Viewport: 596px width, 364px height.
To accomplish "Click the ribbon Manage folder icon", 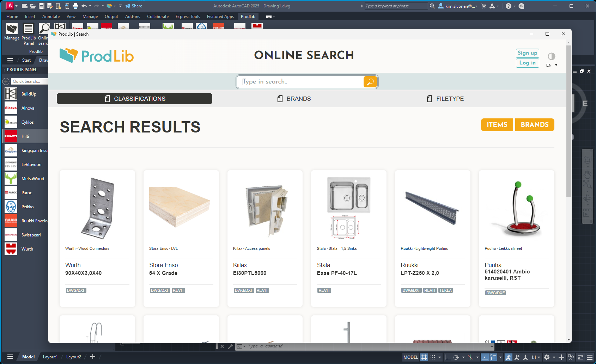I will point(12,32).
